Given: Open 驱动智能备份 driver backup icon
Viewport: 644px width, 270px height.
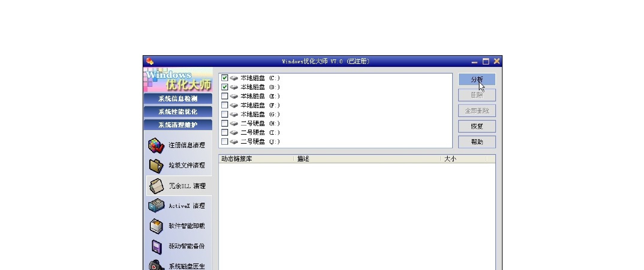Looking at the screenshot, I should [x=156, y=247].
